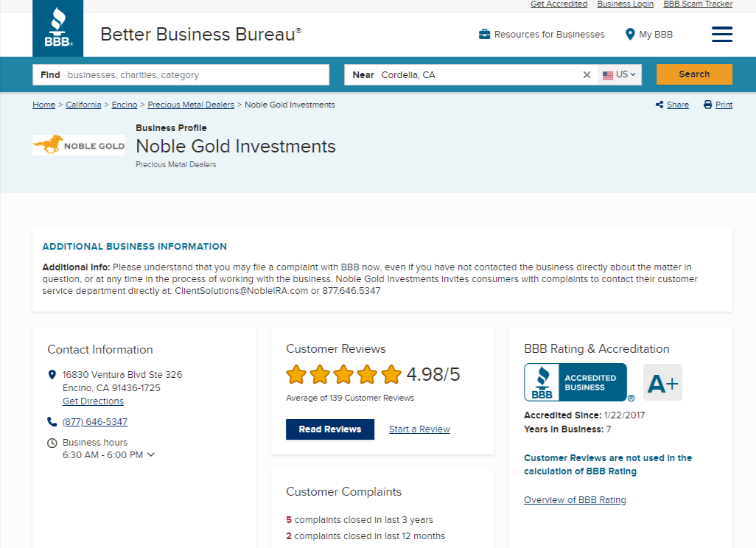Click the Search button
The image size is (756, 548).
pyautogui.click(x=694, y=74)
